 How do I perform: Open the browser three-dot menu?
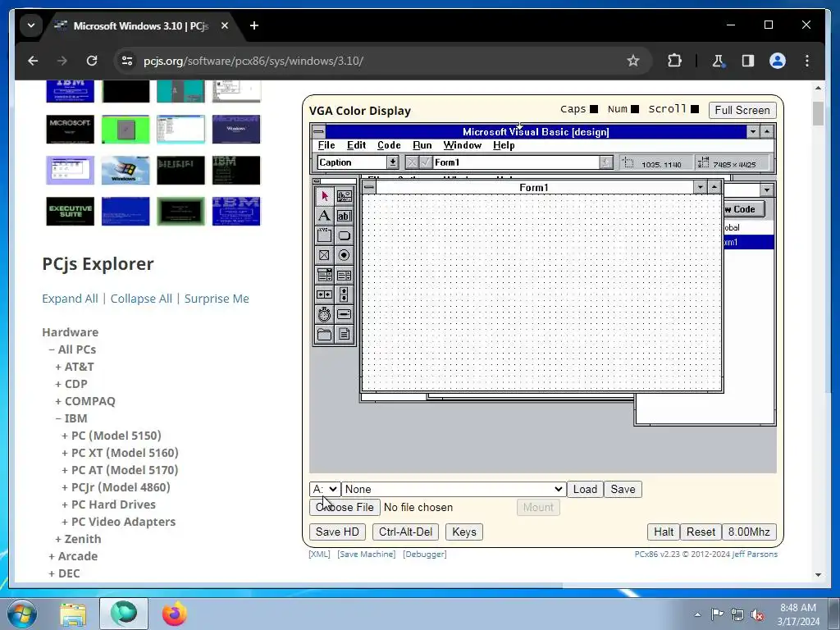tap(807, 61)
